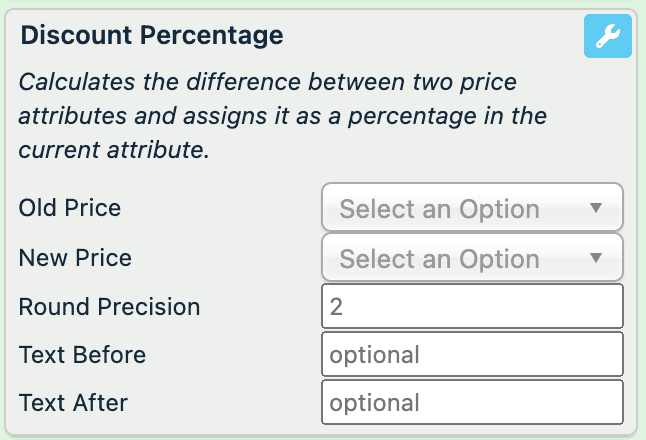
Task: Focus the Round Precision input field
Action: point(472,306)
